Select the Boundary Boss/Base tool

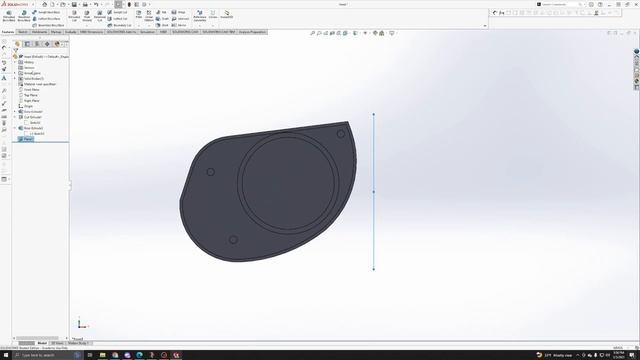point(48,25)
